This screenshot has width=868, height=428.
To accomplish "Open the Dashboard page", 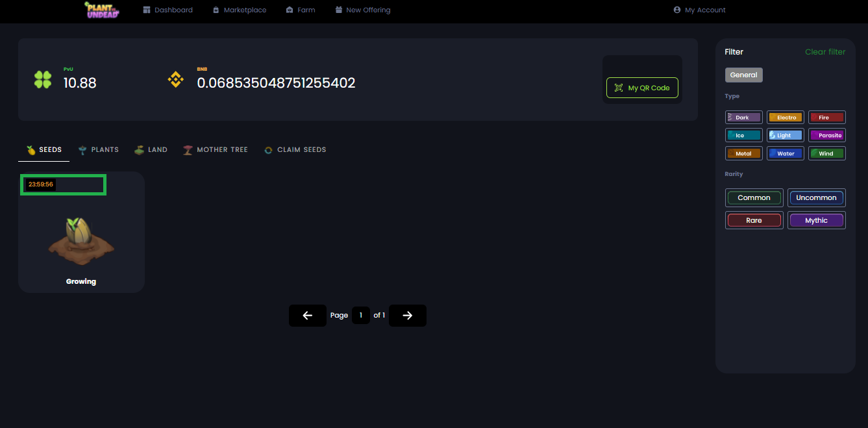I will pos(167,10).
